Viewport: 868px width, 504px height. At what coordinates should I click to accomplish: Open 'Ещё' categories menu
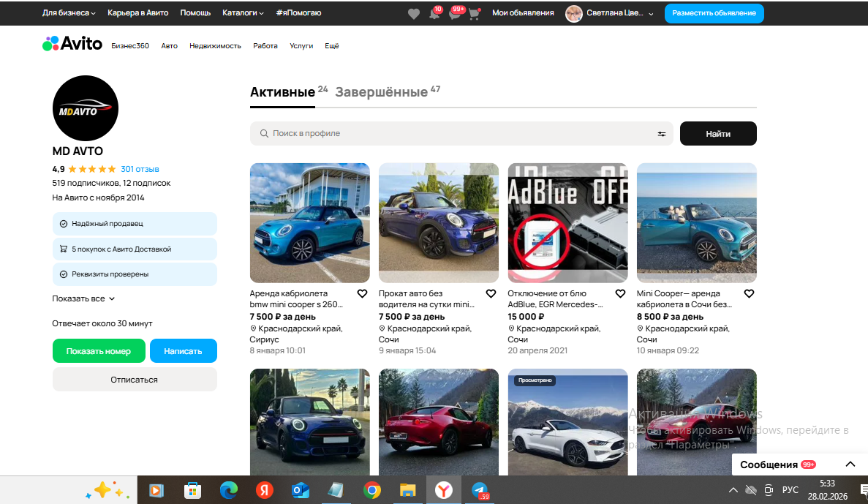tap(331, 46)
